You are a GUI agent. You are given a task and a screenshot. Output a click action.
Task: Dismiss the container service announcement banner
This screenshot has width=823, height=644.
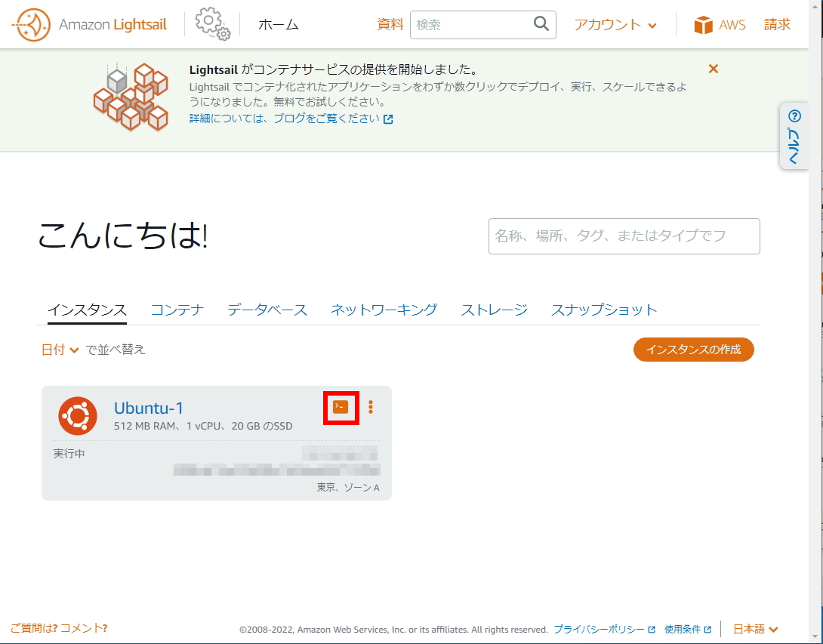(713, 69)
